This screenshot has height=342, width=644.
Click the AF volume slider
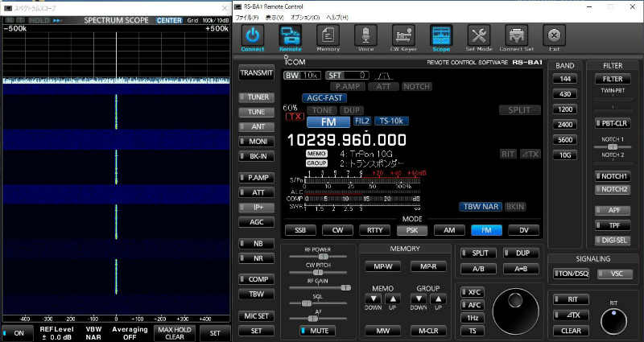pos(318,319)
